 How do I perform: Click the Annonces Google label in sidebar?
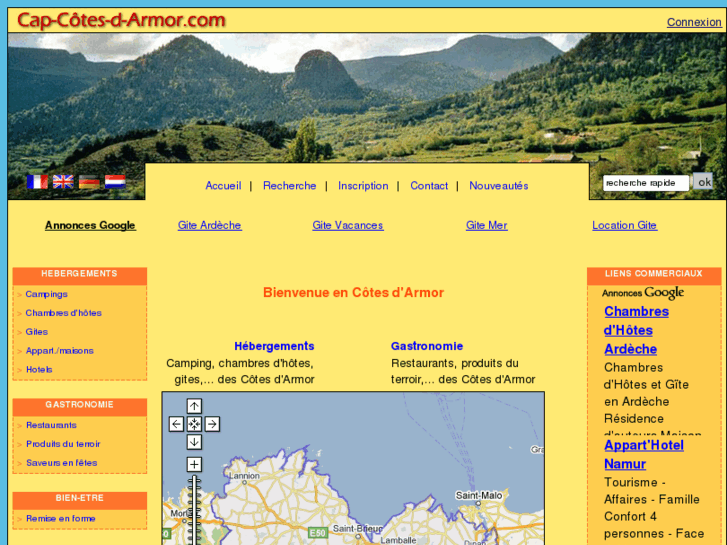(643, 293)
